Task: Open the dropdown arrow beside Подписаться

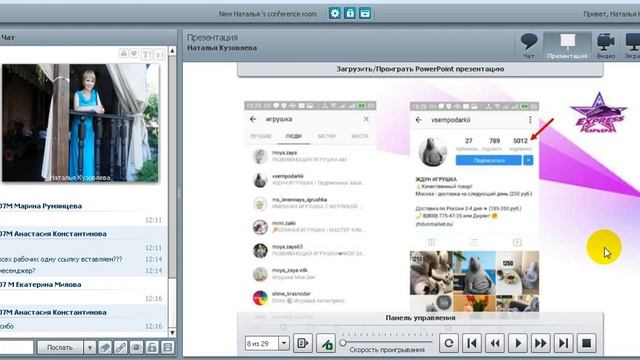Action: [x=528, y=160]
